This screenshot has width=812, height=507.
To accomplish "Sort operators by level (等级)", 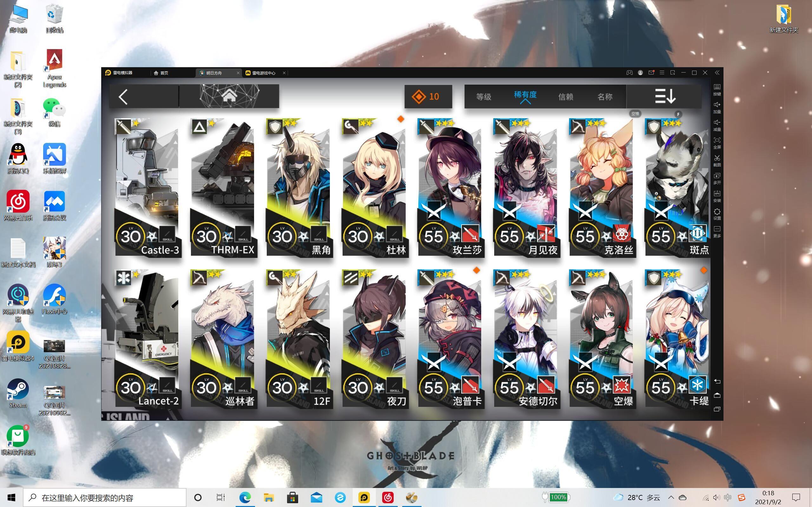I will (x=483, y=97).
